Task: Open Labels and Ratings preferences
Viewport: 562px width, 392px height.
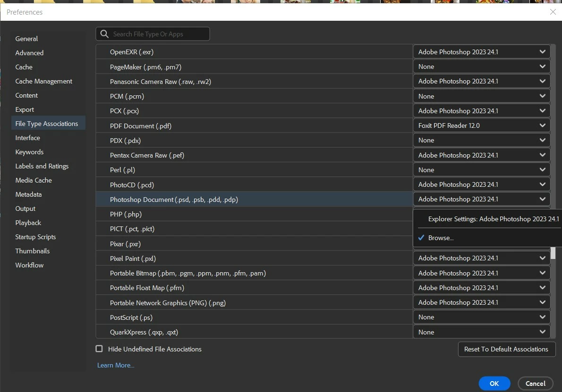Action: click(42, 166)
